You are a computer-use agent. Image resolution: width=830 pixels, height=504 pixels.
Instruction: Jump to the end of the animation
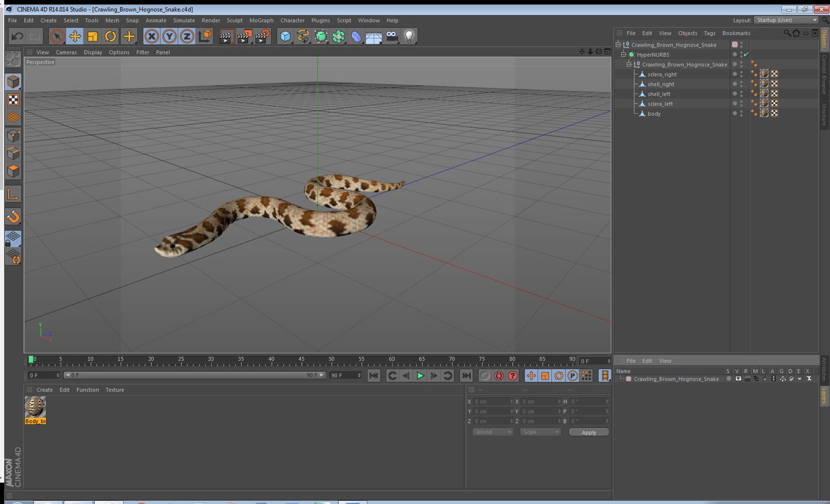(x=466, y=376)
